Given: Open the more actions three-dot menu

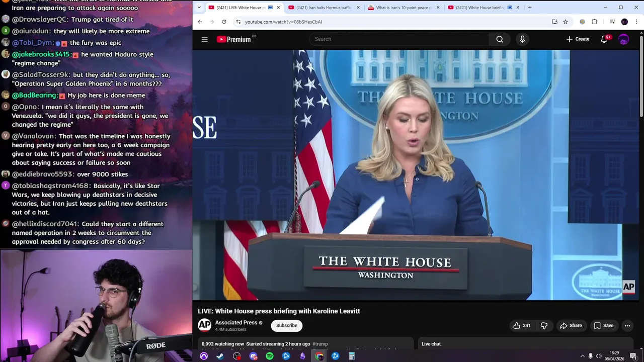Looking at the screenshot, I should coord(627,325).
